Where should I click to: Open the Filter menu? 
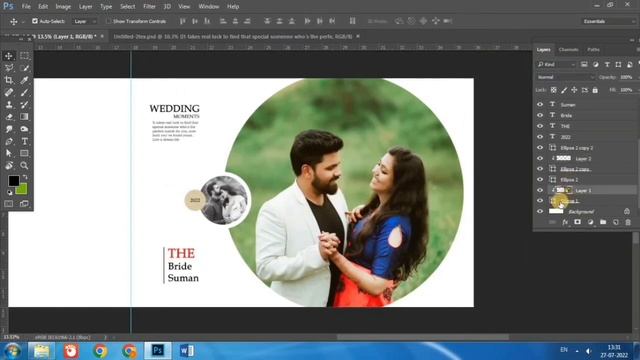[149, 7]
